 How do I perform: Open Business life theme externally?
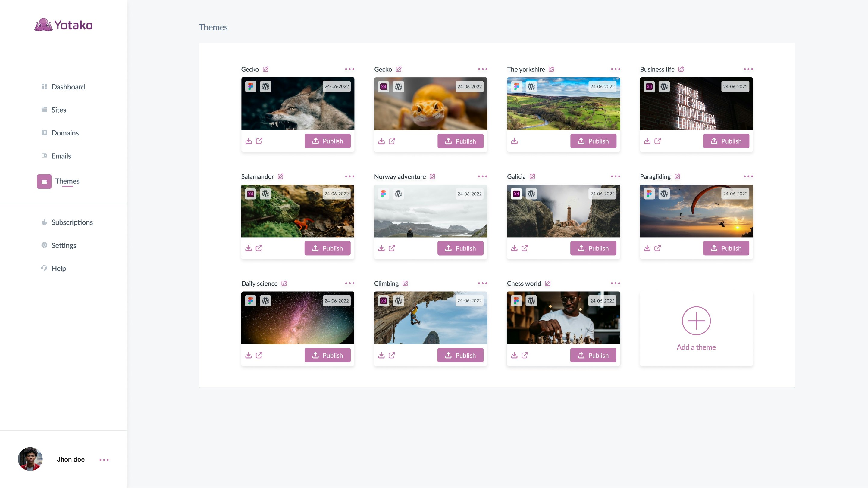tap(658, 141)
